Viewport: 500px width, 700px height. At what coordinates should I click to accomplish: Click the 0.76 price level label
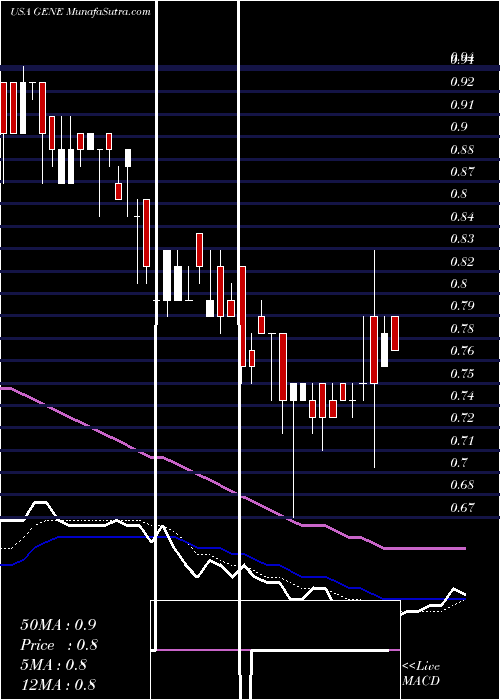pos(462,351)
